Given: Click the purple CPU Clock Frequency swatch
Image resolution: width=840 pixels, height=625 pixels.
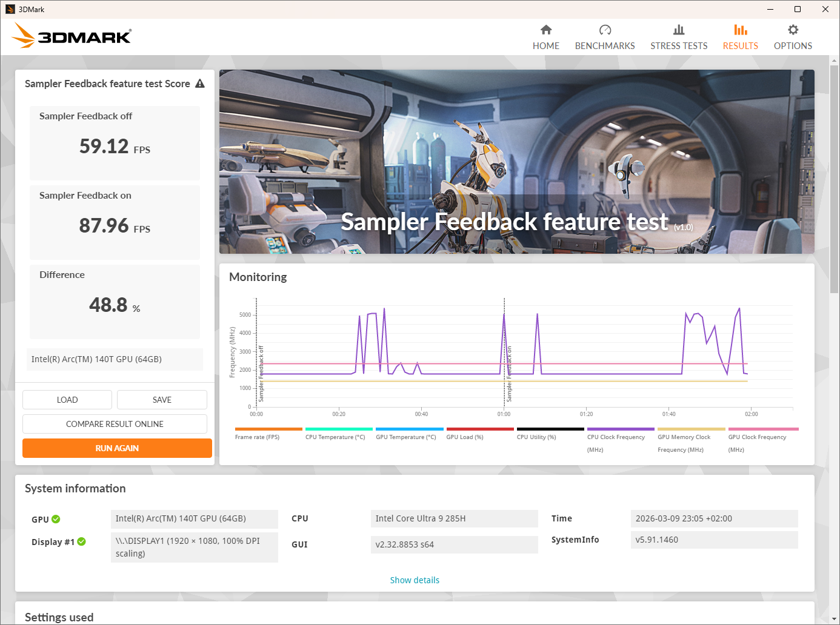Looking at the screenshot, I should pyautogui.click(x=621, y=429).
